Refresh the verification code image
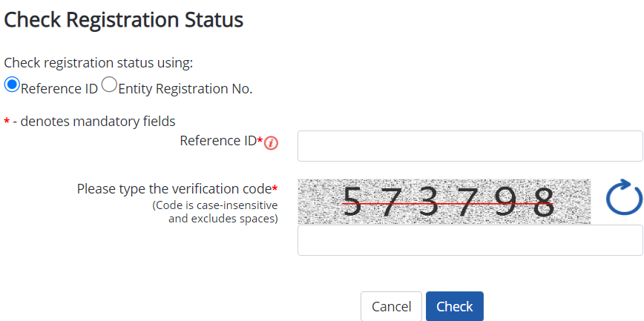644x321 pixels. pyautogui.click(x=623, y=197)
